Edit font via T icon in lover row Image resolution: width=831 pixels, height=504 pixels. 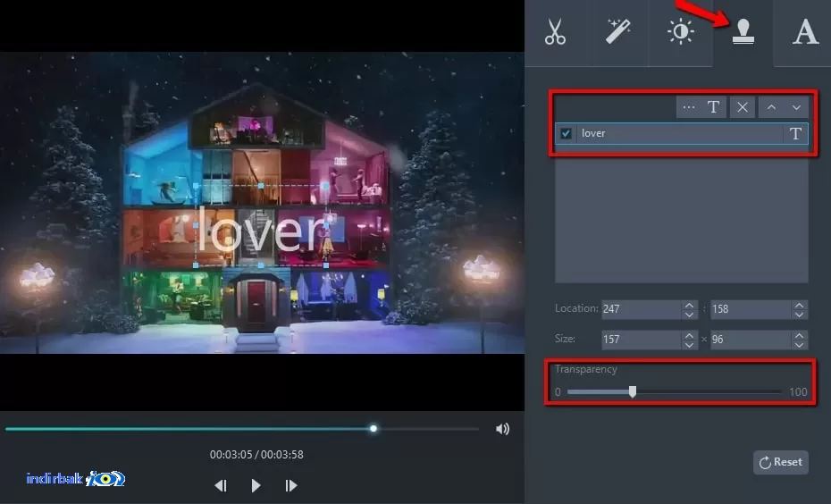point(795,133)
